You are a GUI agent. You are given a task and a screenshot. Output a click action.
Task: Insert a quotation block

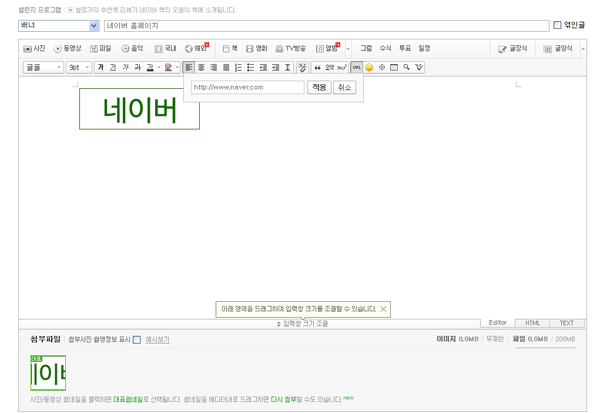[318, 67]
